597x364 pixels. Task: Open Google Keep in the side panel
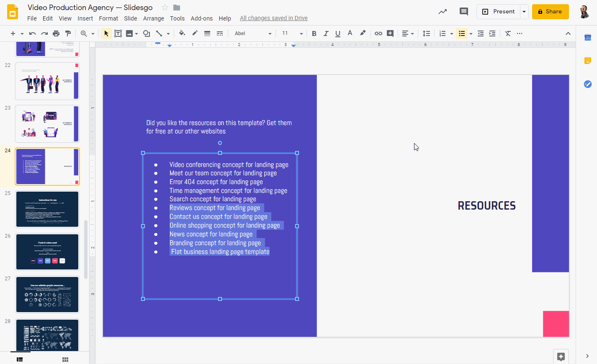pyautogui.click(x=587, y=61)
